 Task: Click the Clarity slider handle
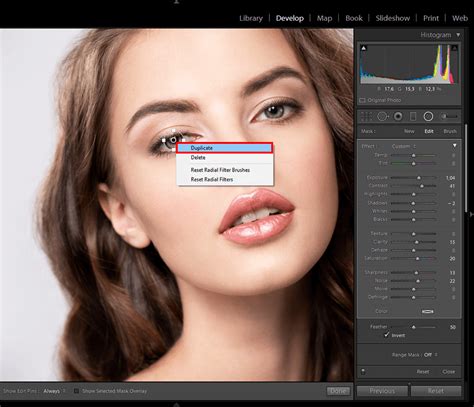416,242
